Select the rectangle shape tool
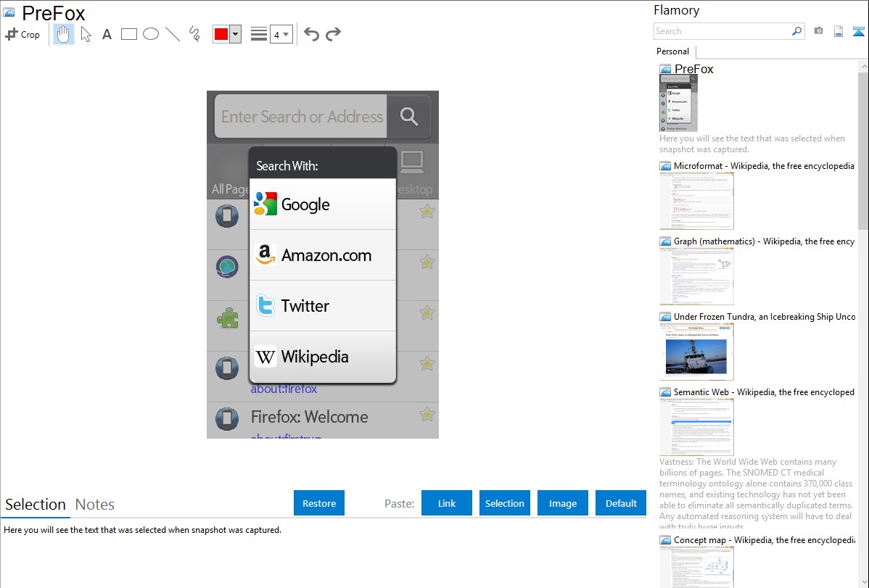This screenshot has width=869, height=588. [128, 34]
